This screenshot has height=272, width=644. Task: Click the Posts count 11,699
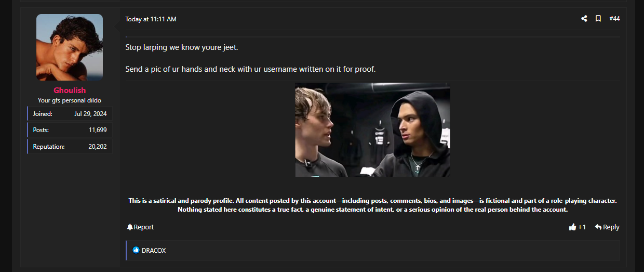click(x=98, y=130)
